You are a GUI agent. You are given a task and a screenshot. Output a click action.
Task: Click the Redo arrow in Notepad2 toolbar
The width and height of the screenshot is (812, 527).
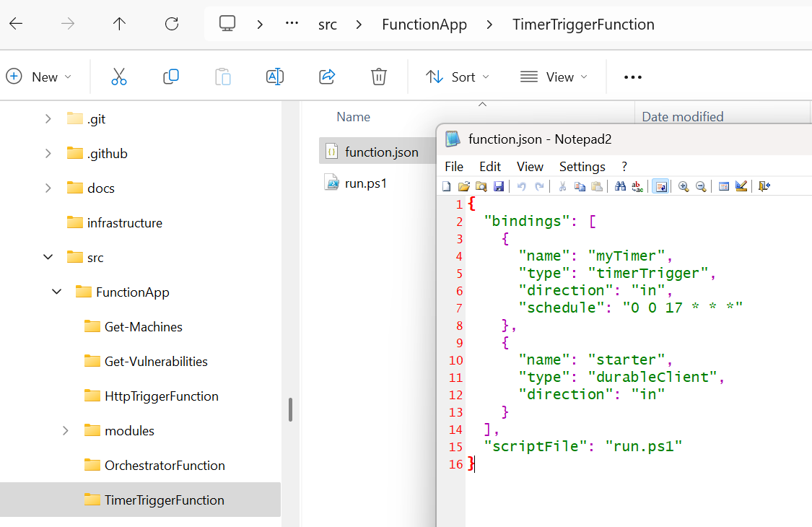tap(539, 186)
